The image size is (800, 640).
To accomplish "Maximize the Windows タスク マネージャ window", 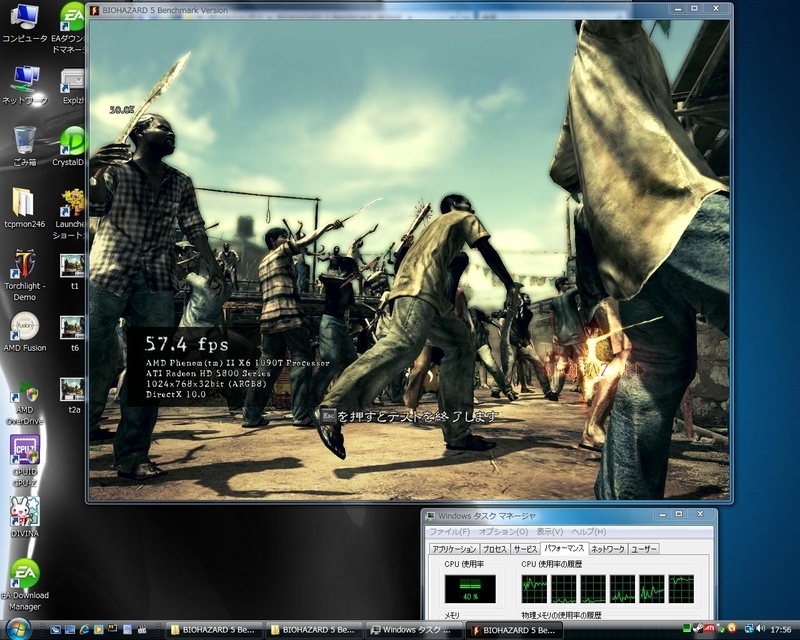I will pos(679,514).
